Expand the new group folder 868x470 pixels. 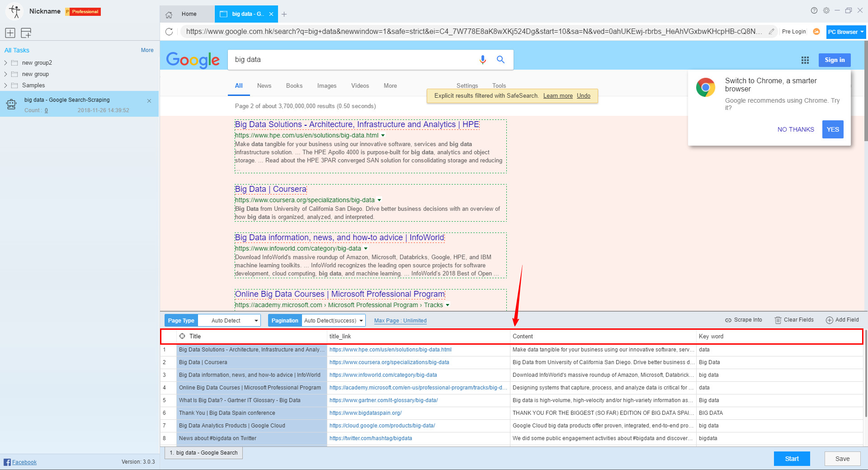5,74
